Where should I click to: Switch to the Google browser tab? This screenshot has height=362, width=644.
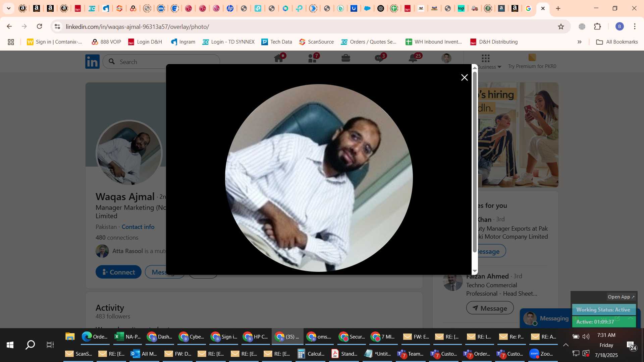(528, 8)
